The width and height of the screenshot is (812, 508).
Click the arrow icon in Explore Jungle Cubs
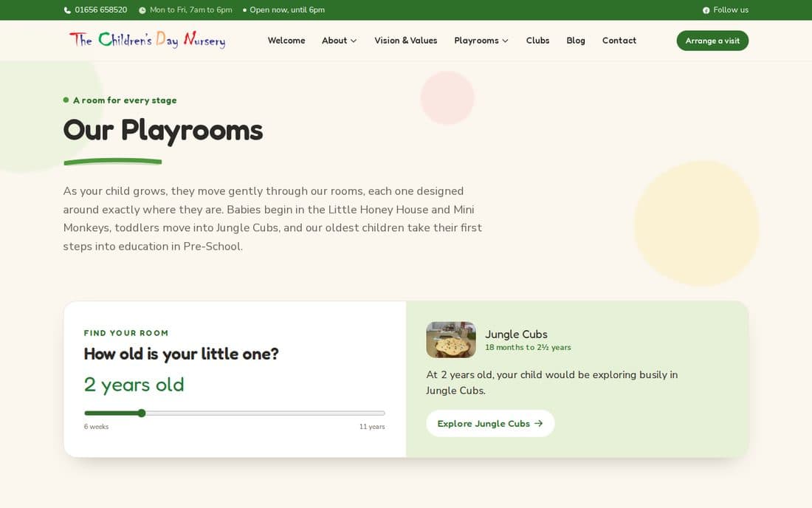tap(539, 424)
